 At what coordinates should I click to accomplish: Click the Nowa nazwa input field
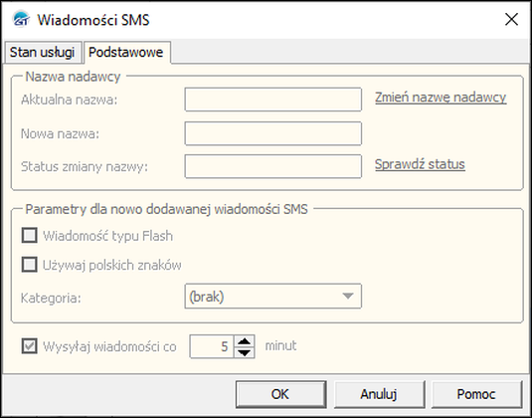pos(273,133)
